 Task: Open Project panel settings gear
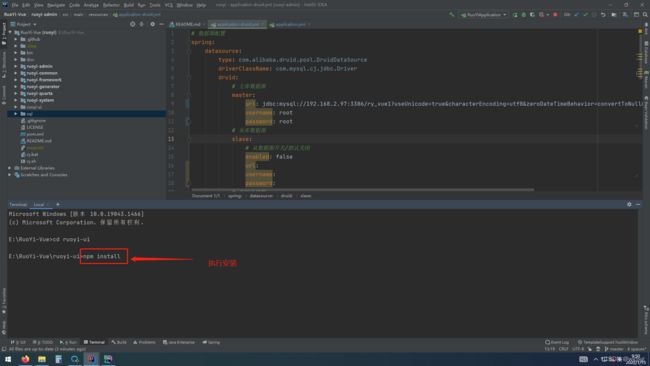153,24
